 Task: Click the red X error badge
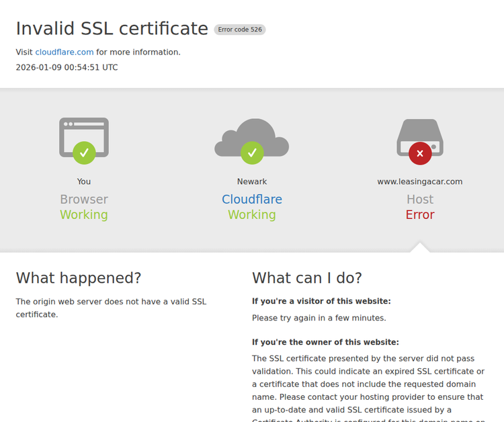(420, 153)
